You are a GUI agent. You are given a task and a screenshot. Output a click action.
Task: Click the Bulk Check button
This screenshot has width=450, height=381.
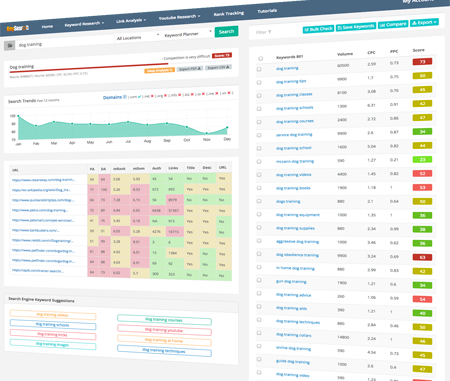point(318,29)
